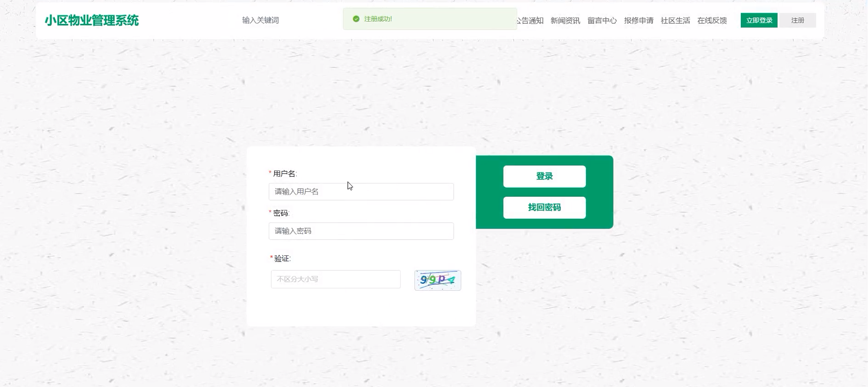Click the 注册成功 notification message
This screenshot has height=387, width=868.
pyautogui.click(x=378, y=19)
